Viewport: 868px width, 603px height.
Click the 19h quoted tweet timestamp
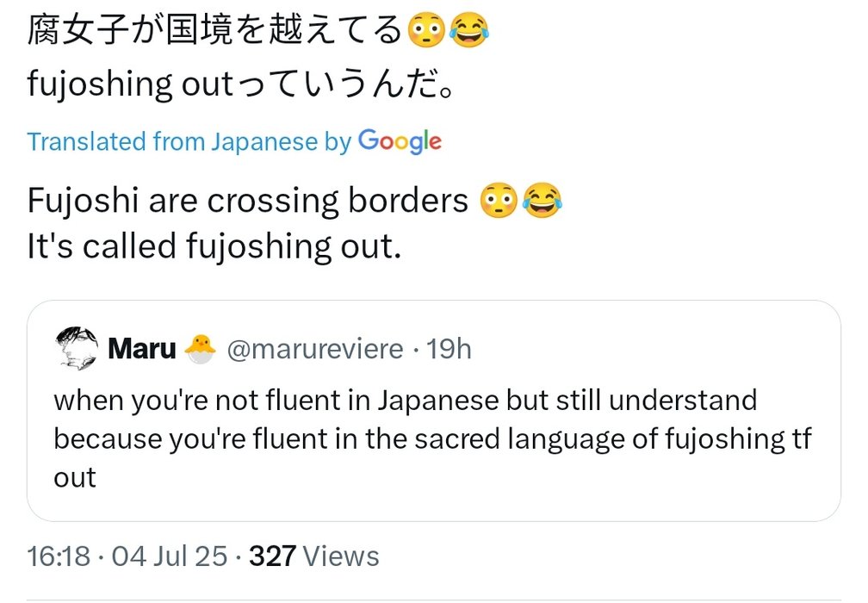coord(449,349)
